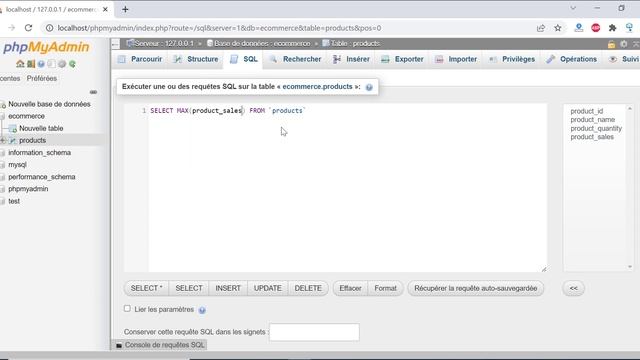
Task: View site information icon in address bar
Action: pyautogui.click(x=49, y=28)
